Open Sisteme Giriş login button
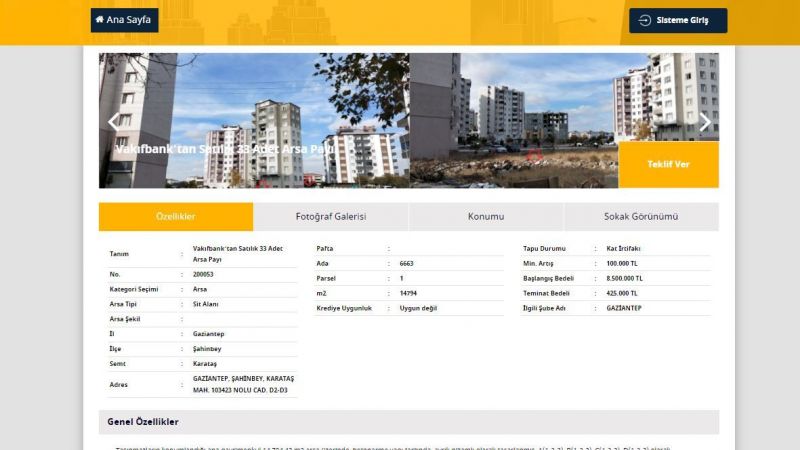Image resolution: width=800 pixels, height=450 pixels. tap(678, 20)
